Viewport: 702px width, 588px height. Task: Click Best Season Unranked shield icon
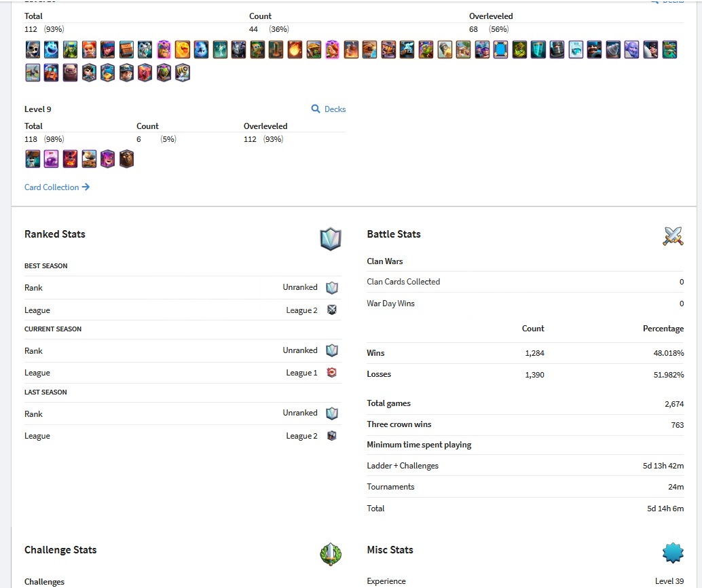332,287
